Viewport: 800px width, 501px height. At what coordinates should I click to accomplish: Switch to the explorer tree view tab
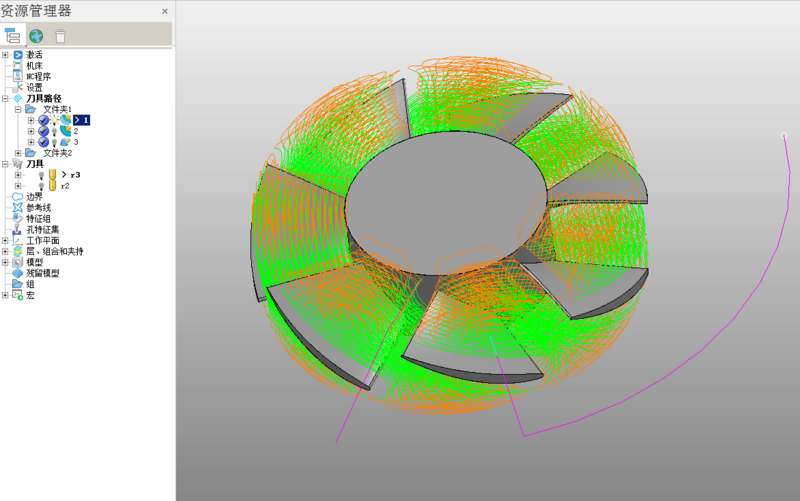point(12,36)
